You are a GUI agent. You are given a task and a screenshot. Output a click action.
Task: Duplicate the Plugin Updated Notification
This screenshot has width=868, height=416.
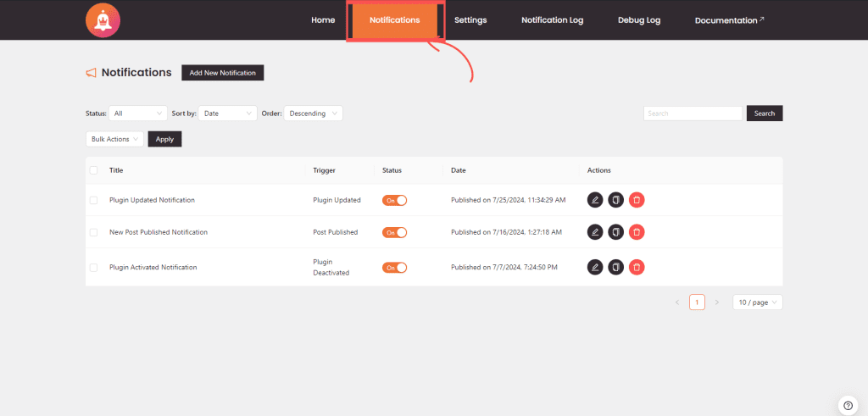[x=616, y=200]
